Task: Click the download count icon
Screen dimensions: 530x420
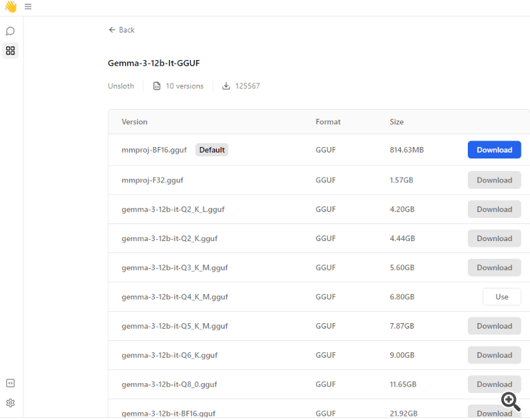Action: click(x=226, y=86)
